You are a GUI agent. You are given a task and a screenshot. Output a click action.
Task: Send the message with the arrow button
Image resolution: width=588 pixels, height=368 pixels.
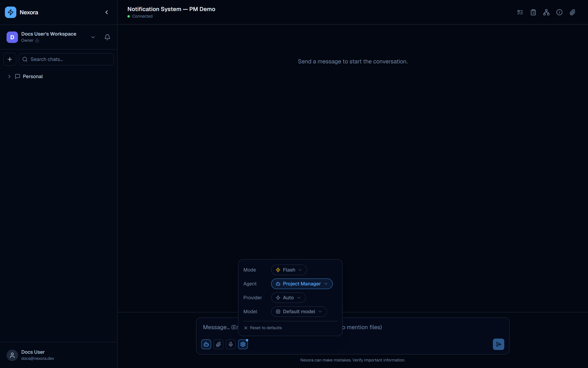coord(498,344)
